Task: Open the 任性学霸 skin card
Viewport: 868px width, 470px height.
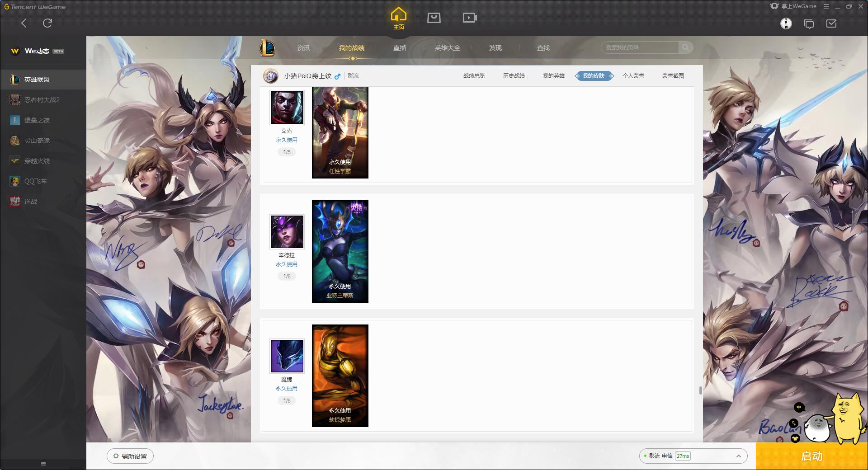Action: coord(340,133)
